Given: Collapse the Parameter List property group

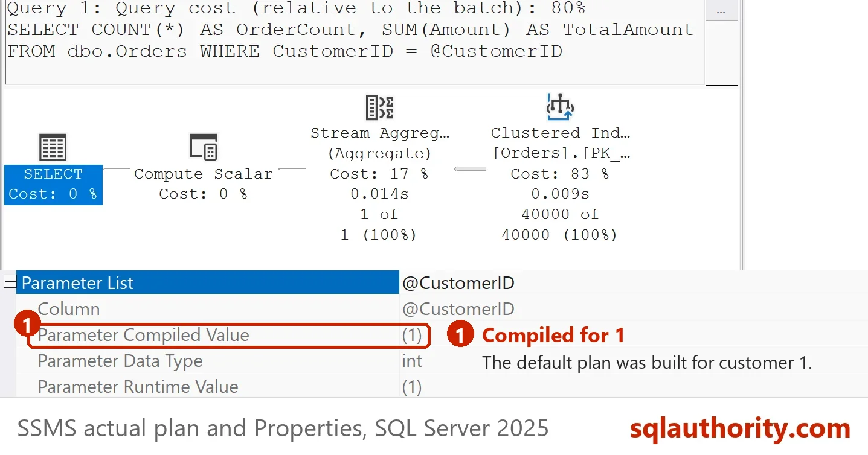Looking at the screenshot, I should pos(10,282).
